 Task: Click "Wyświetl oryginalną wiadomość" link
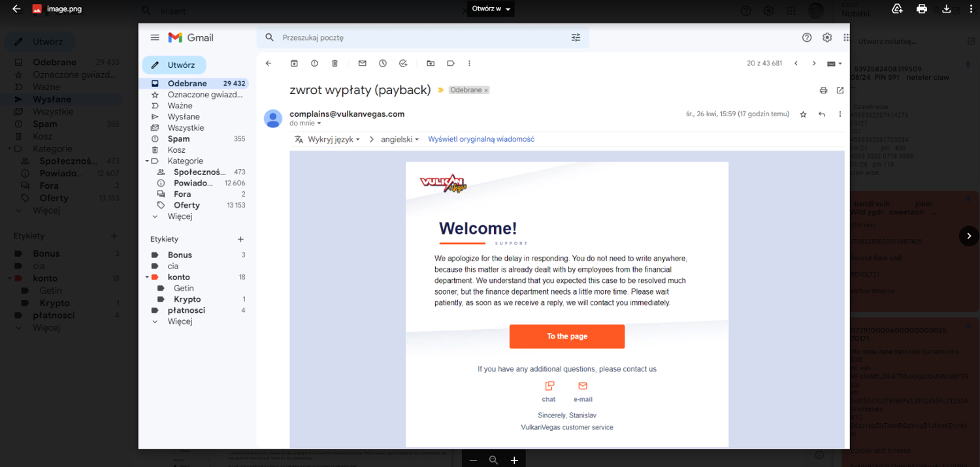point(481,139)
